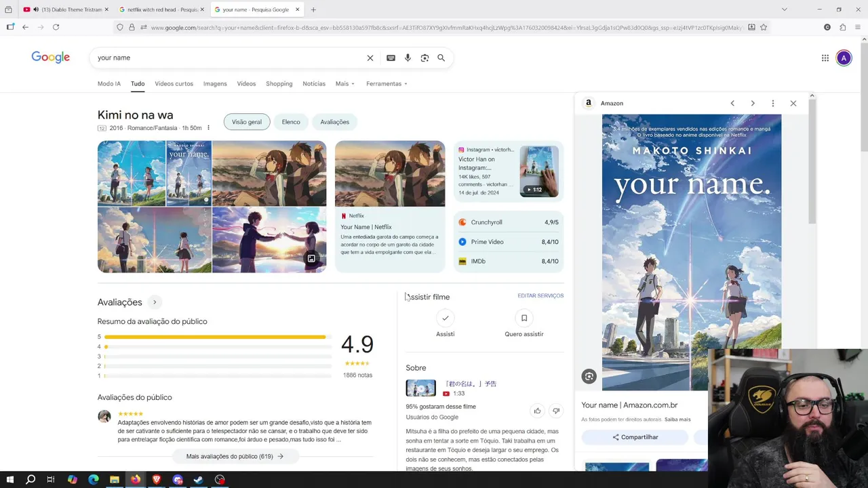Image resolution: width=868 pixels, height=488 pixels.
Task: Select 'Notícias' search tab
Action: 314,83
